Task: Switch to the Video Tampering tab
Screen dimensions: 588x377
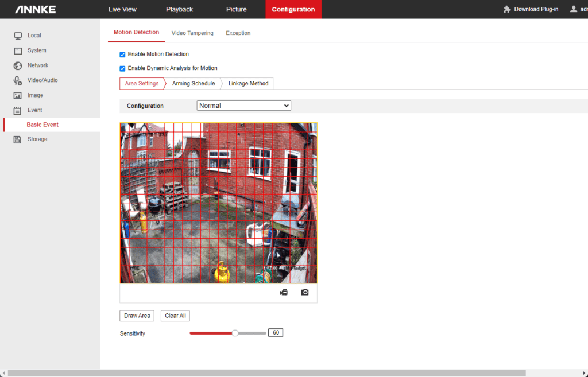Action: point(192,33)
